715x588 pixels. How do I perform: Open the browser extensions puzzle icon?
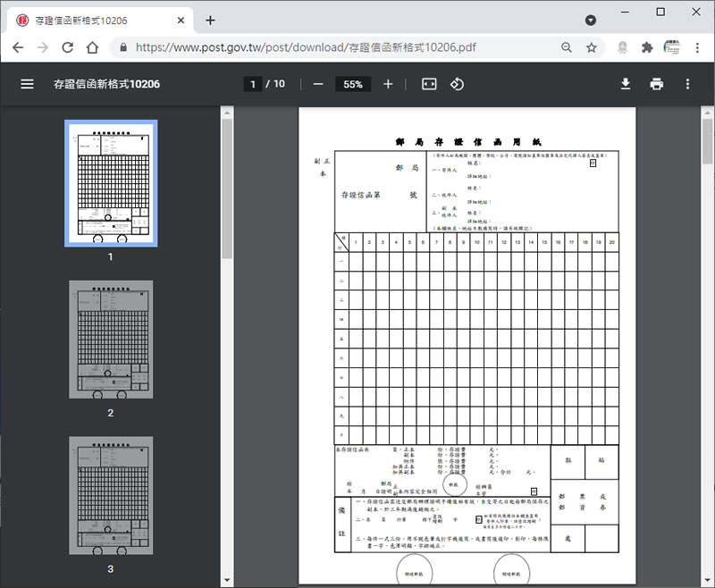(x=647, y=47)
